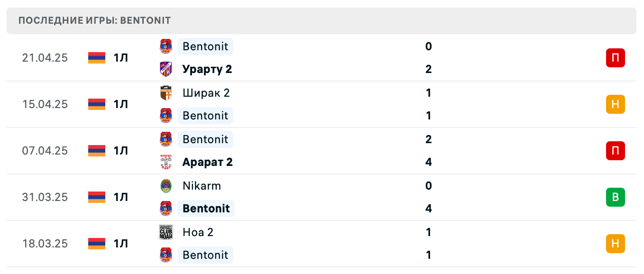Select the Арарат 2 team name
The image size is (644, 274).
pos(208,162)
